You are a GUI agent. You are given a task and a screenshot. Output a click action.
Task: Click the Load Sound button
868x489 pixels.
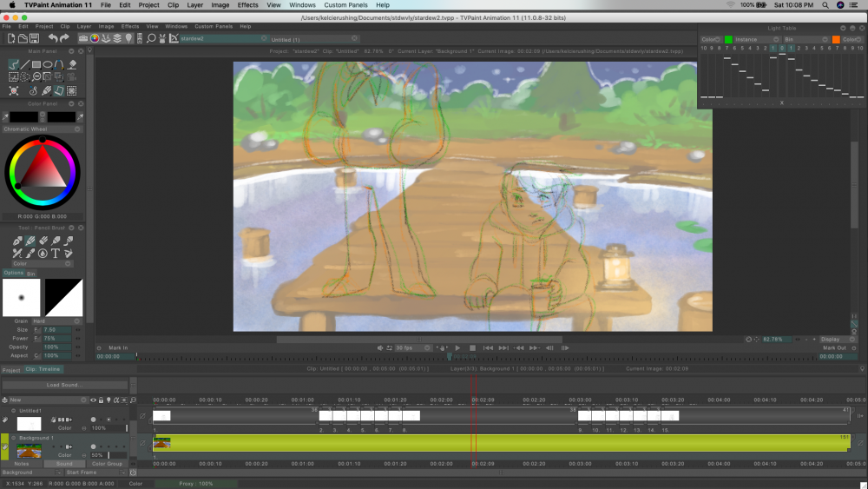[65, 385]
